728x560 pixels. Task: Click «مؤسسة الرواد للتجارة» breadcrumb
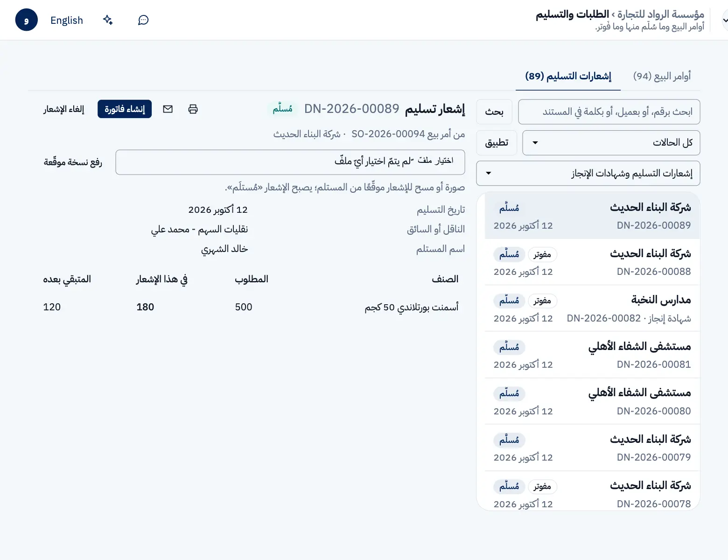point(660,14)
